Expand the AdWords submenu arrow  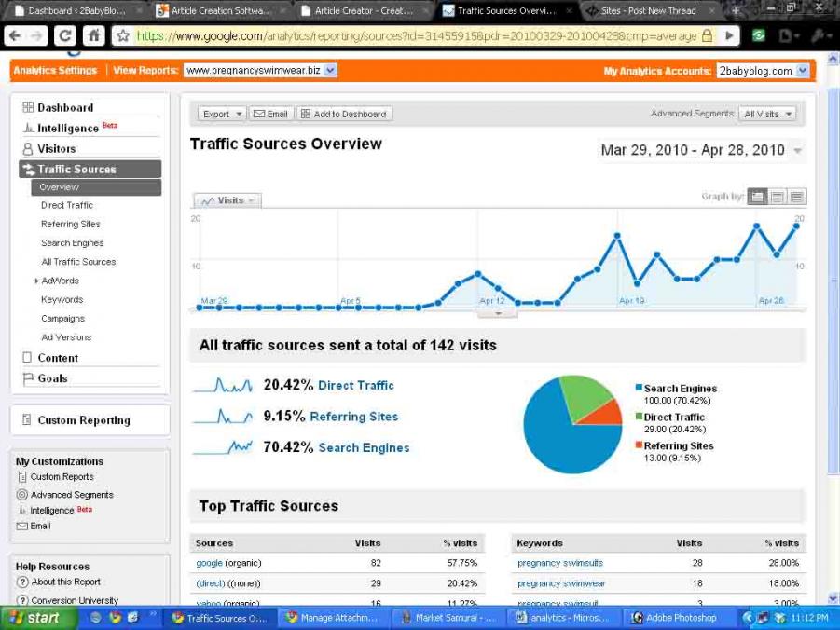point(35,281)
